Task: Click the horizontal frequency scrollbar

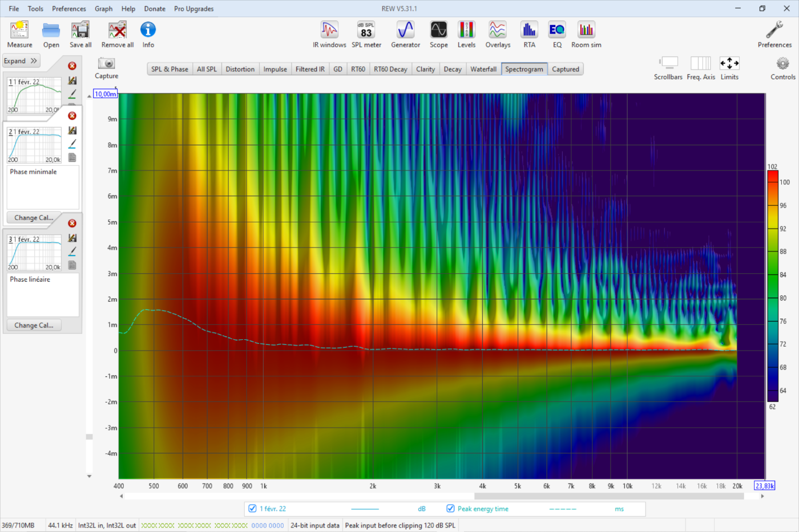Action: pos(608,496)
